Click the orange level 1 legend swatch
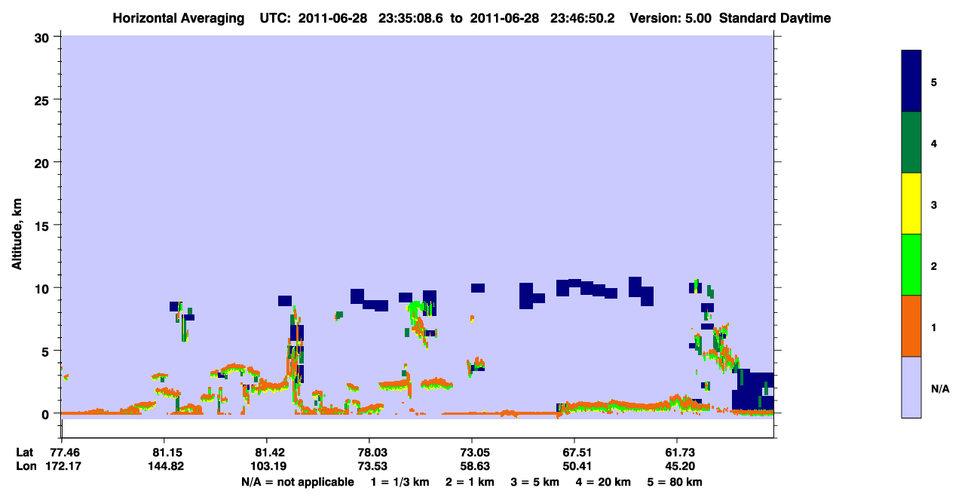This screenshot has width=980, height=503. pyautogui.click(x=911, y=326)
